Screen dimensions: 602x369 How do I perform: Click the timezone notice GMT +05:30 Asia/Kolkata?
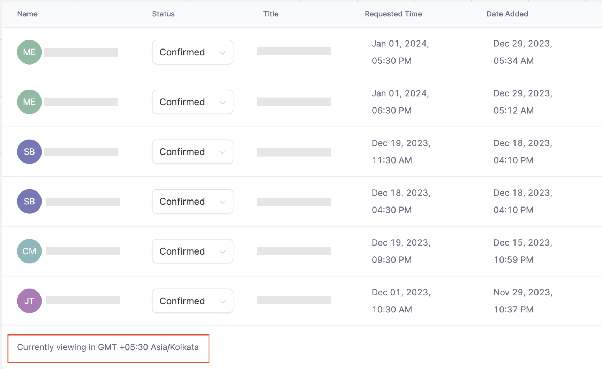[108, 347]
